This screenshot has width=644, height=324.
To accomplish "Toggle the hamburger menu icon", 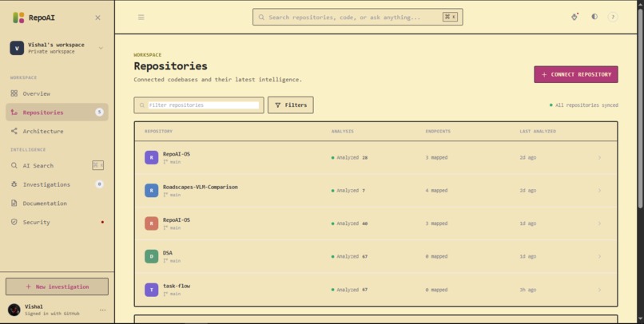I will tap(141, 18).
